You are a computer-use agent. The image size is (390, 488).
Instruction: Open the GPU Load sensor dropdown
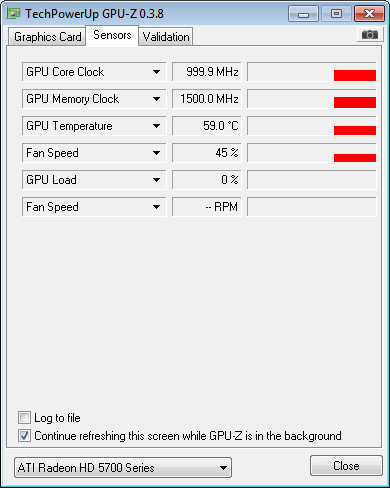point(94,180)
